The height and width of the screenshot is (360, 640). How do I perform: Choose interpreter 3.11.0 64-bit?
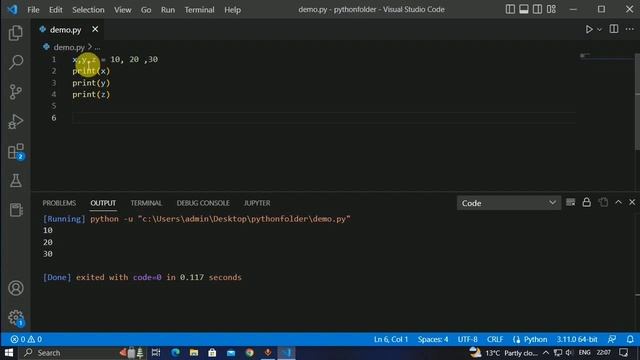577,339
